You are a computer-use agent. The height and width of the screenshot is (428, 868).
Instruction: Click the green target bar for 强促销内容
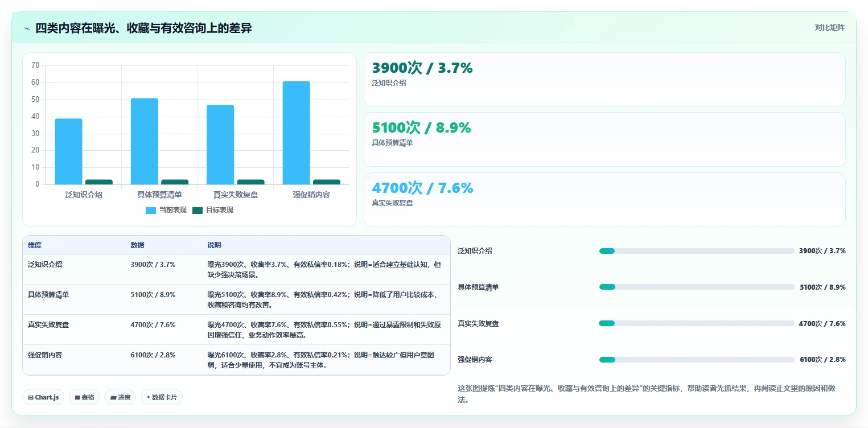coord(327,182)
